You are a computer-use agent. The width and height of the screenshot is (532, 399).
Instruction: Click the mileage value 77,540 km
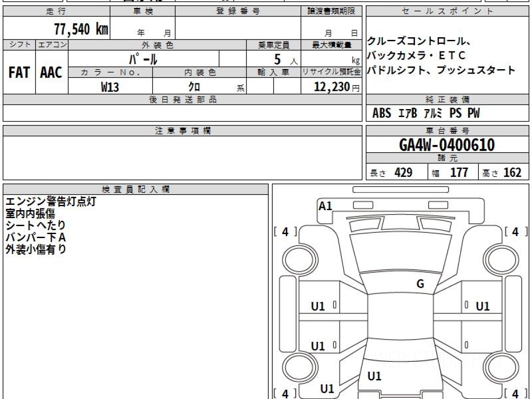click(x=81, y=29)
